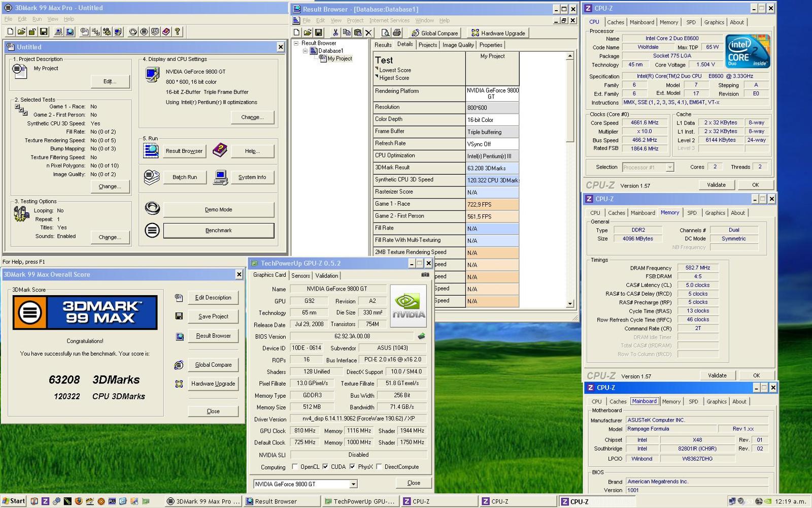
Task: Open Project menu in Result Browser
Action: point(355,20)
